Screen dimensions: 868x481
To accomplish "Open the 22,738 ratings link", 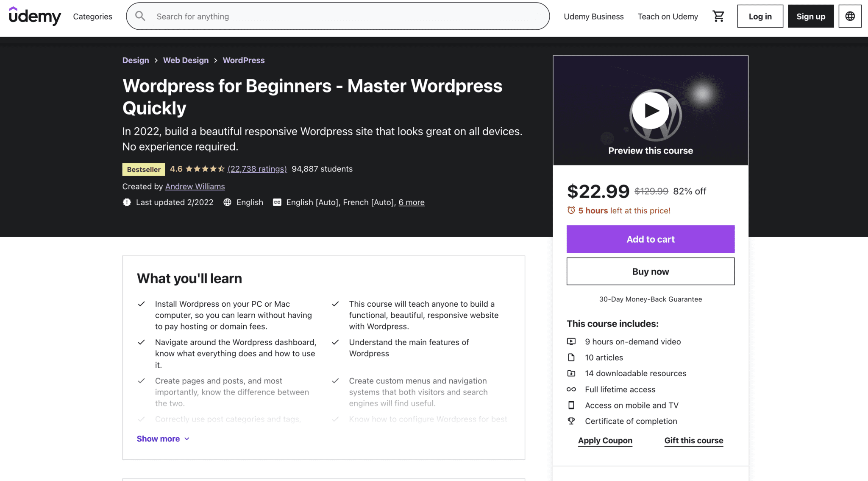I will [257, 168].
